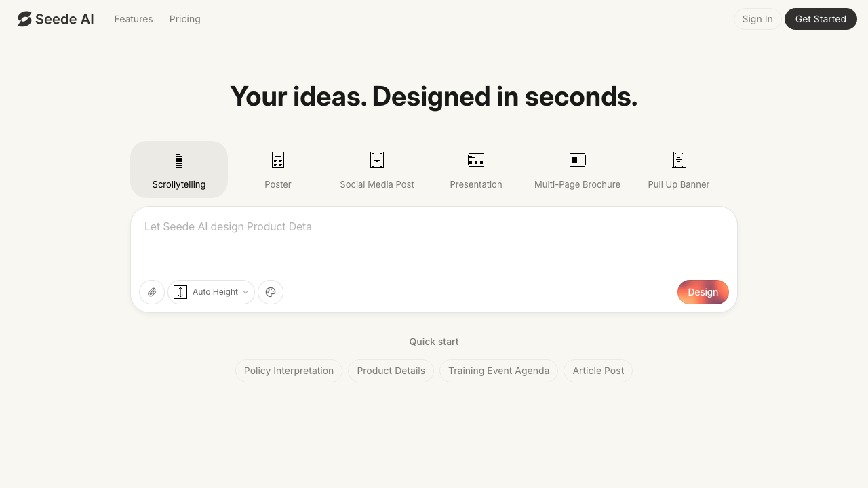This screenshot has height=488, width=868.
Task: Select the Presentation format icon
Action: click(476, 161)
